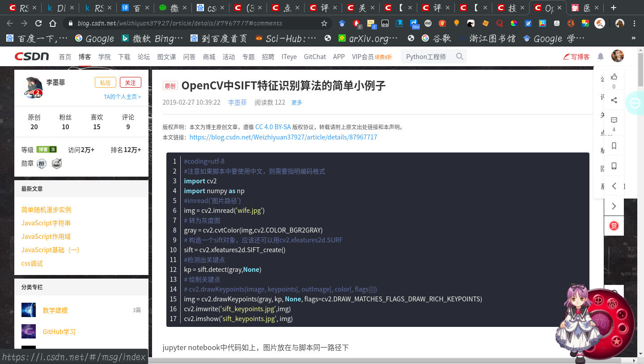Reload the page
The width and height of the screenshot is (644, 364).
(x=38, y=23)
